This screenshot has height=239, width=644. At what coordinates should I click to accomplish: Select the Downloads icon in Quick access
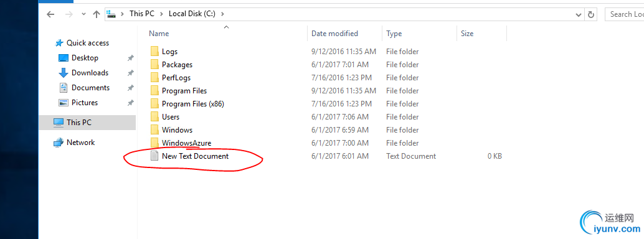tap(64, 73)
